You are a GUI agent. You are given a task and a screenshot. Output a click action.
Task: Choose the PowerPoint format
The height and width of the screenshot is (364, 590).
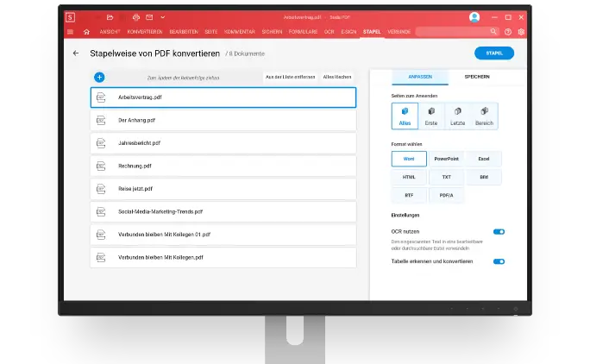click(446, 159)
